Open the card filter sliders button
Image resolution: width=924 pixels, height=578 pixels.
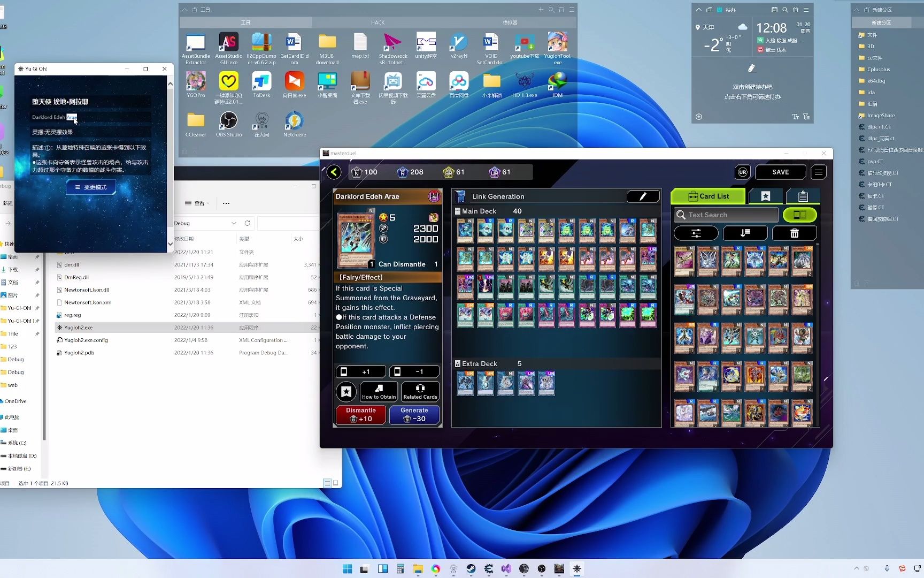click(696, 233)
